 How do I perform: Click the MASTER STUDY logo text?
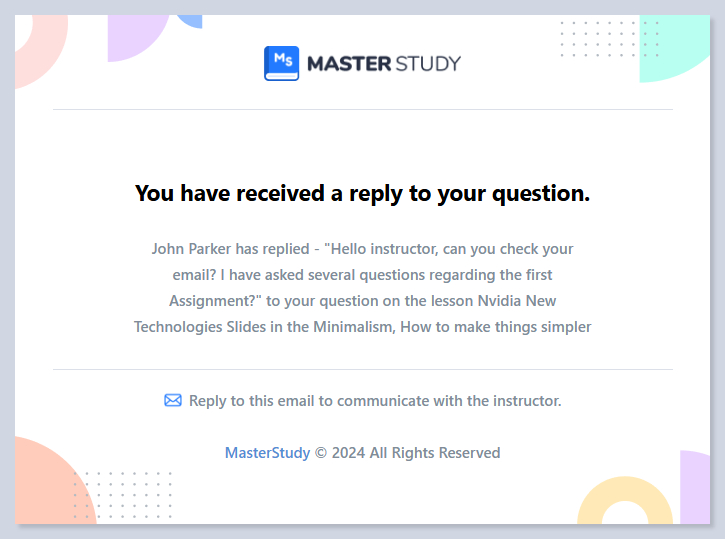click(x=383, y=64)
